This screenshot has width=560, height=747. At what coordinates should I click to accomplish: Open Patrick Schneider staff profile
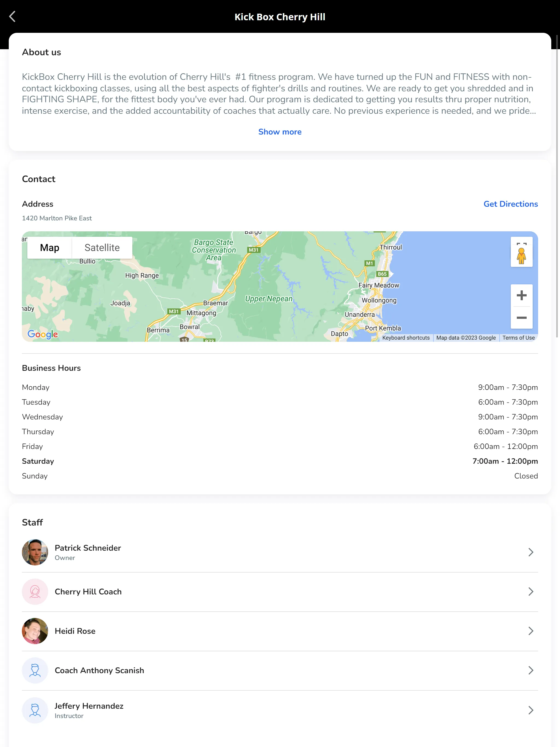click(x=280, y=552)
